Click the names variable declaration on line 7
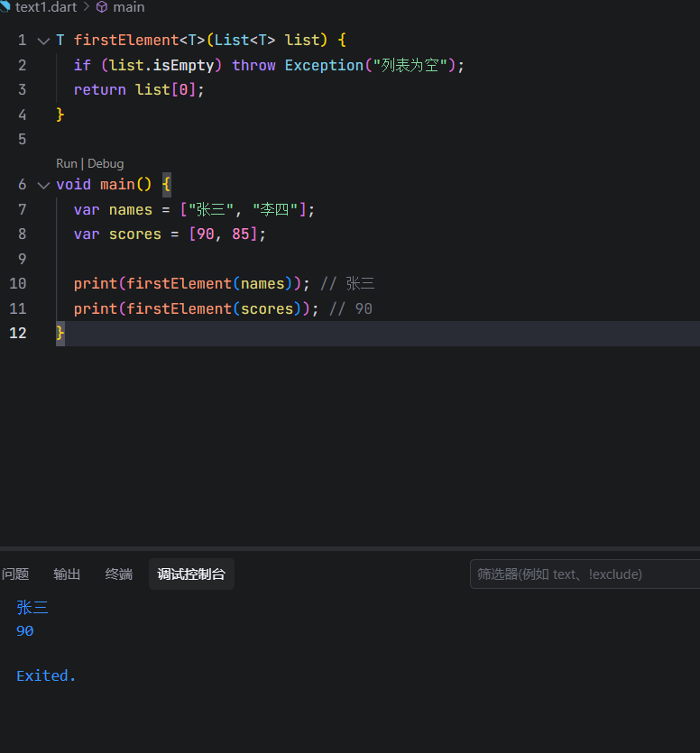700x753 pixels. pos(131,210)
